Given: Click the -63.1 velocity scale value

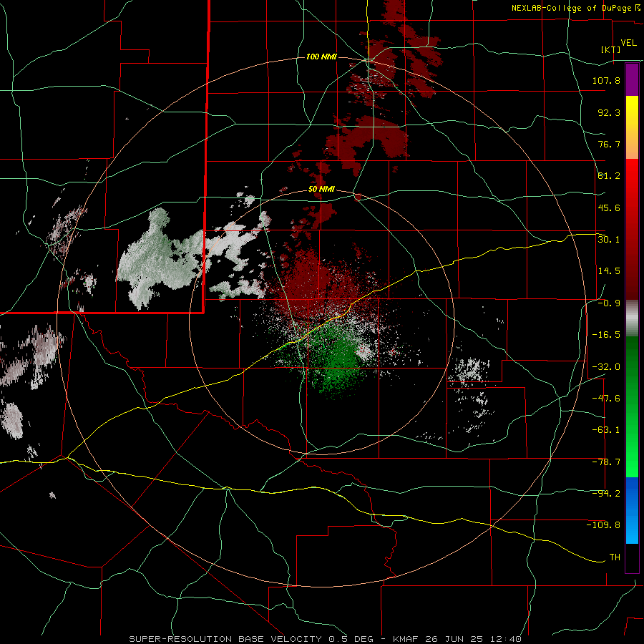Looking at the screenshot, I should (x=606, y=430).
